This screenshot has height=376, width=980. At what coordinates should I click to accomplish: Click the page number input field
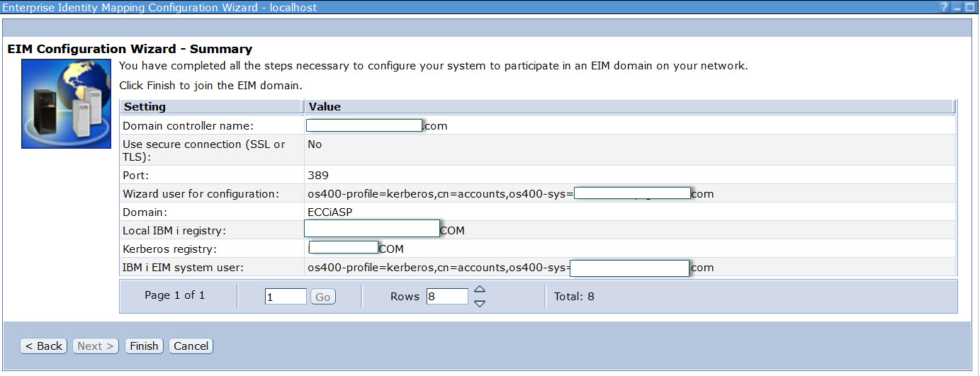[x=286, y=297]
